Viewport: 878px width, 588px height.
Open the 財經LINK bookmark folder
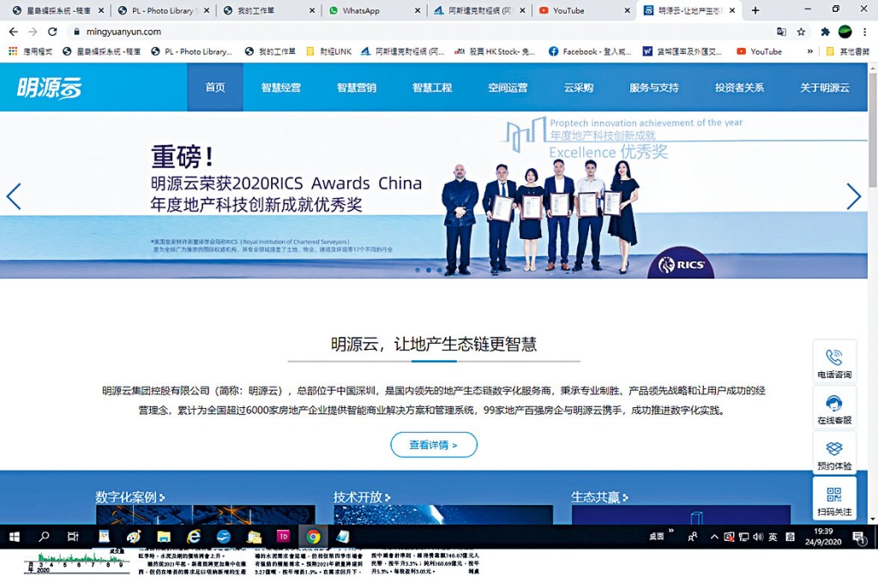tap(328, 51)
